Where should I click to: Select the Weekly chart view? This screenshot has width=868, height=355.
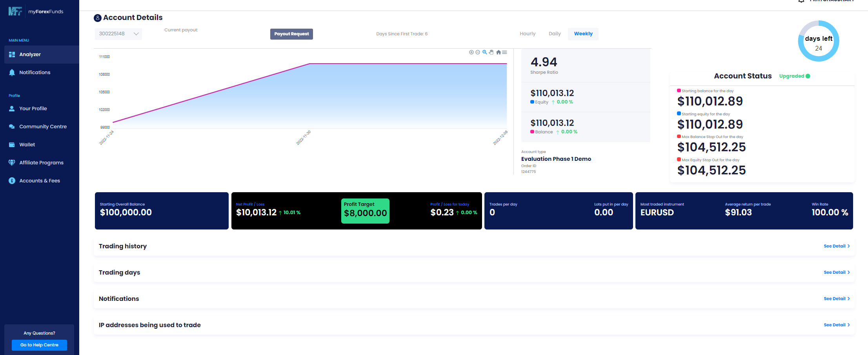[583, 34]
